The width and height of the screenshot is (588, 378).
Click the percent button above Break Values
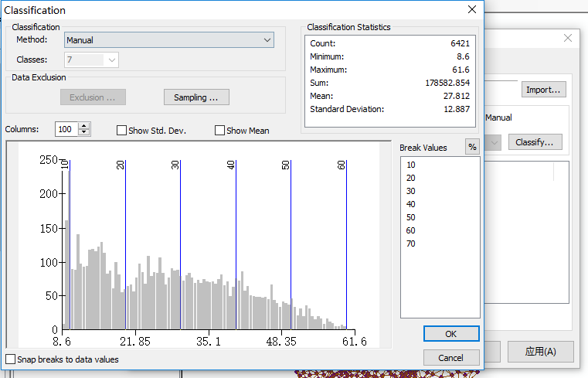[x=471, y=148]
